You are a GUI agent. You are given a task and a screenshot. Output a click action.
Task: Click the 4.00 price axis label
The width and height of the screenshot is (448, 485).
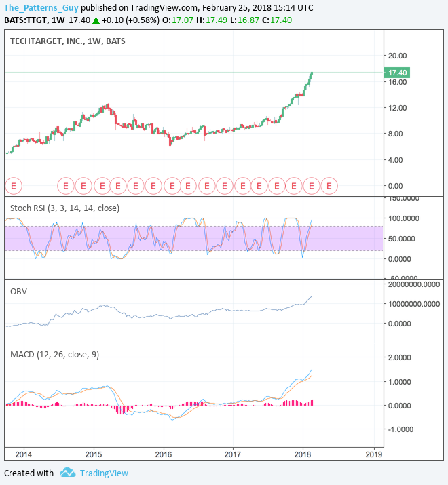point(396,160)
